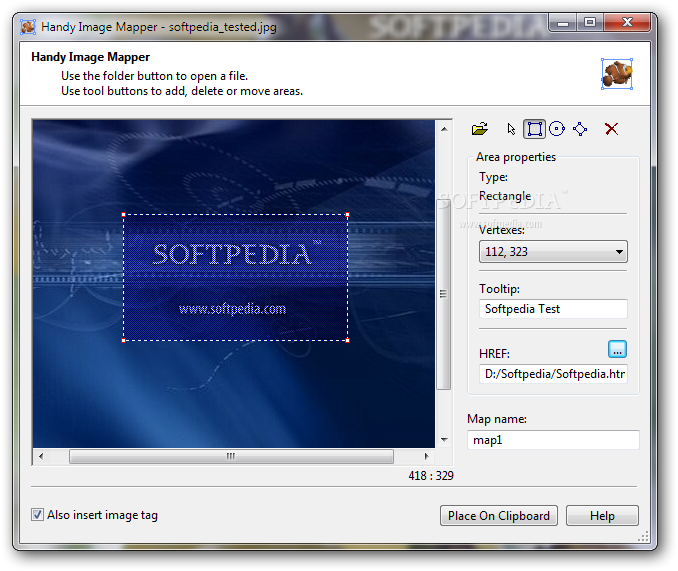Click bottom-left handle of selected rectangle
The width and height of the screenshot is (678, 571).
tap(124, 341)
